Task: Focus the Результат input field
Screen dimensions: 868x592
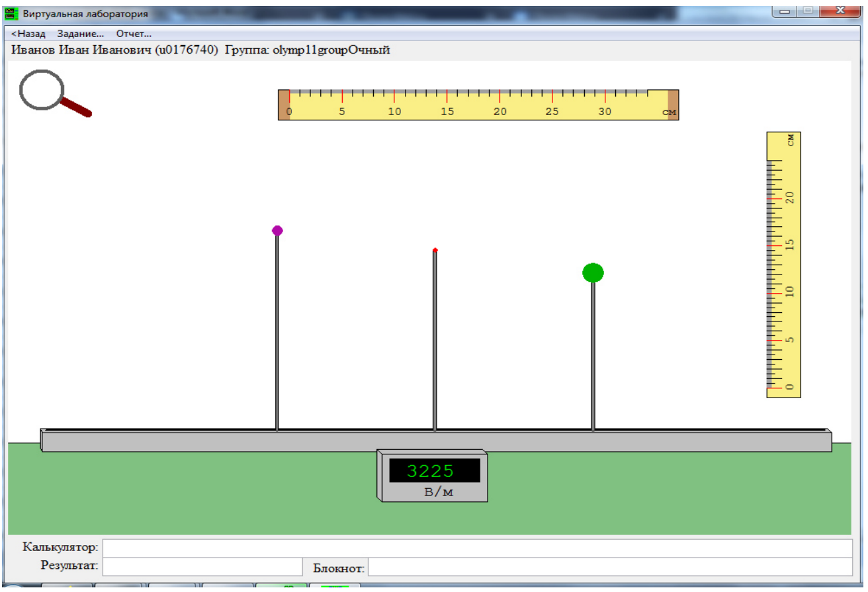Action: tap(202, 567)
